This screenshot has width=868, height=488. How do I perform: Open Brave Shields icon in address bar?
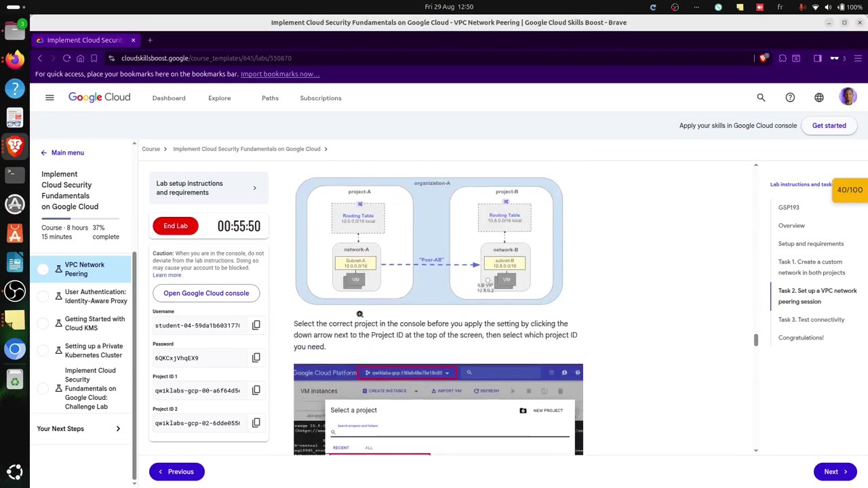click(x=764, y=58)
